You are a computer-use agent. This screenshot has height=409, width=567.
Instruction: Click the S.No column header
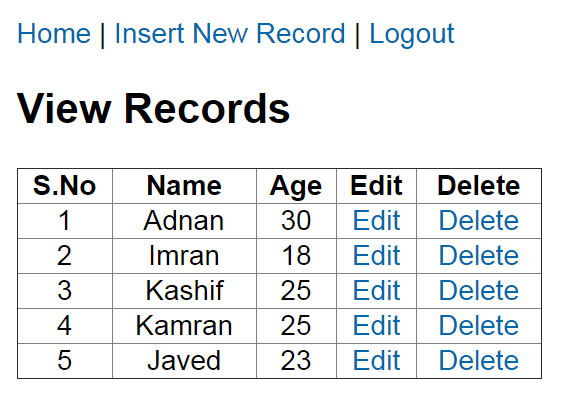pos(65,186)
